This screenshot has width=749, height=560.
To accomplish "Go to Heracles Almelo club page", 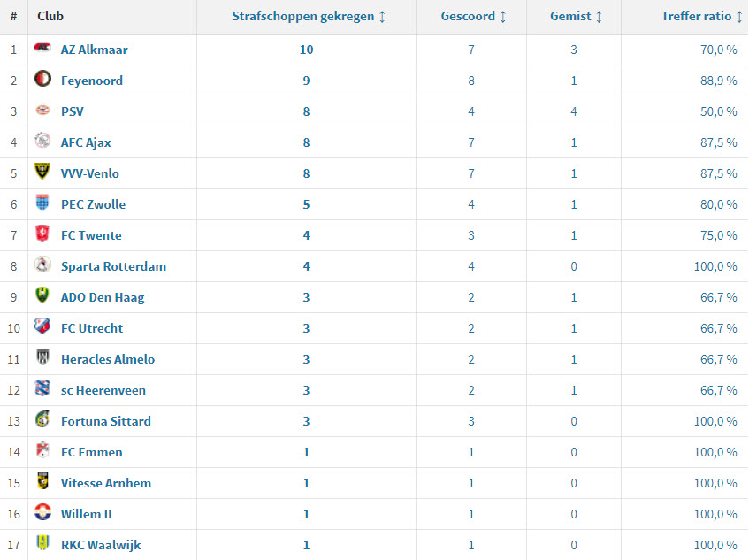I will [x=108, y=359].
